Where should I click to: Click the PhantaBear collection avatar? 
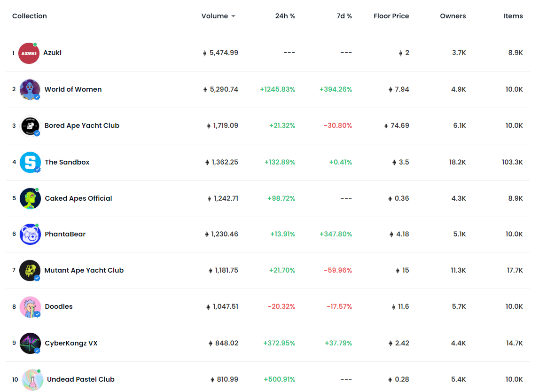(30, 234)
